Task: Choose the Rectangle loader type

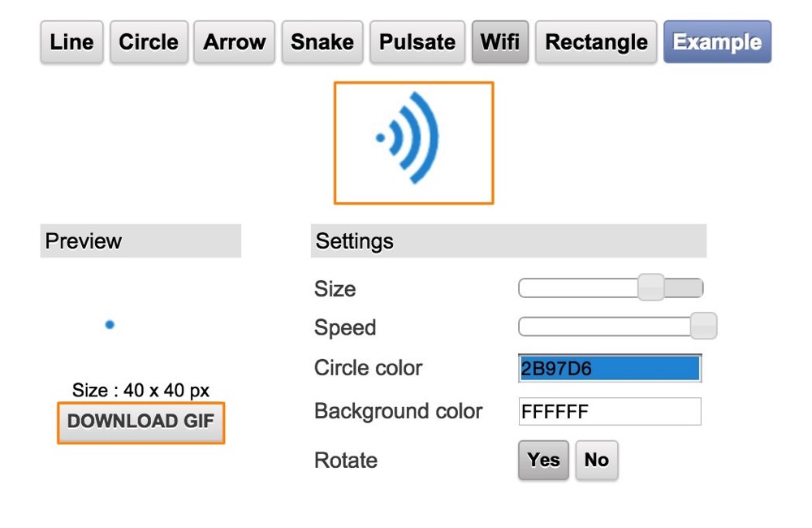Action: click(596, 42)
